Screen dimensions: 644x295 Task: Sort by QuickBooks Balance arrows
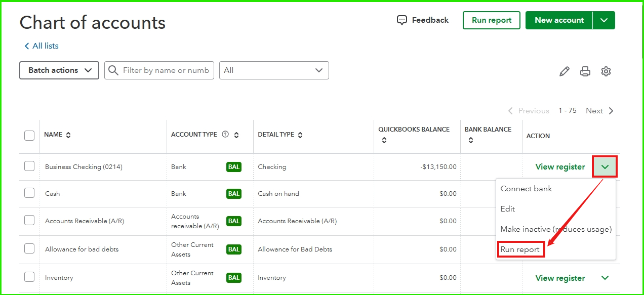(384, 140)
